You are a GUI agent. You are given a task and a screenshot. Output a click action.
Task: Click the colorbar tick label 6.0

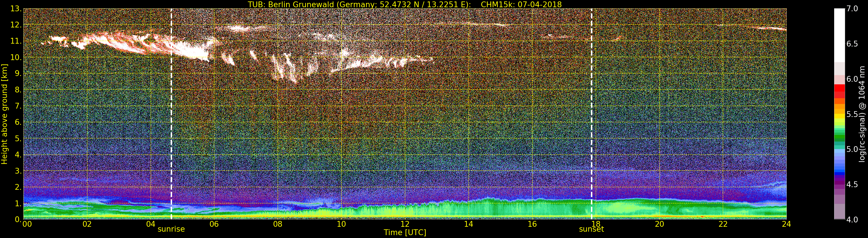852,79
